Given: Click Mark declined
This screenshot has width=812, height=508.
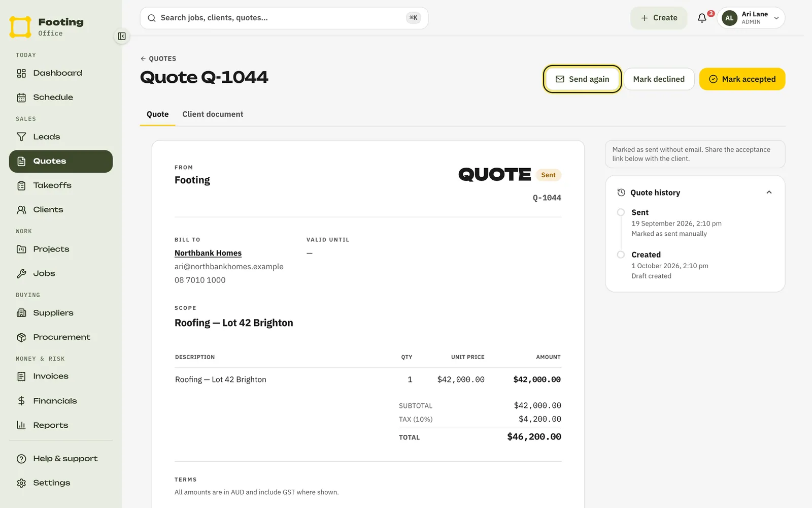Looking at the screenshot, I should 659,79.
